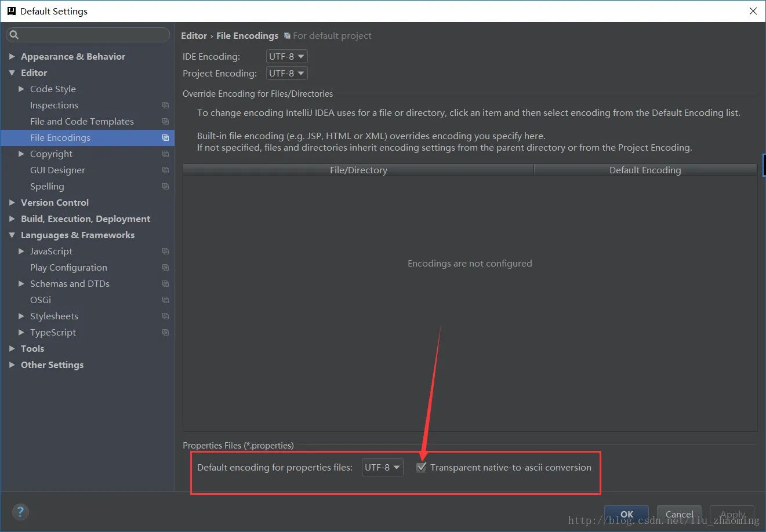
Task: Expand the Other Settings node arrow
Action: [12, 365]
